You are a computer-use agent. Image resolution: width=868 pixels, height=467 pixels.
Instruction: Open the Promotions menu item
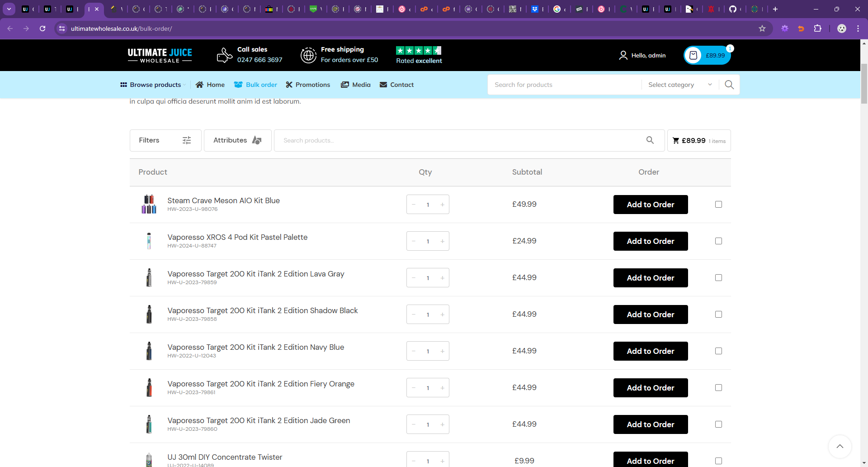(308, 85)
